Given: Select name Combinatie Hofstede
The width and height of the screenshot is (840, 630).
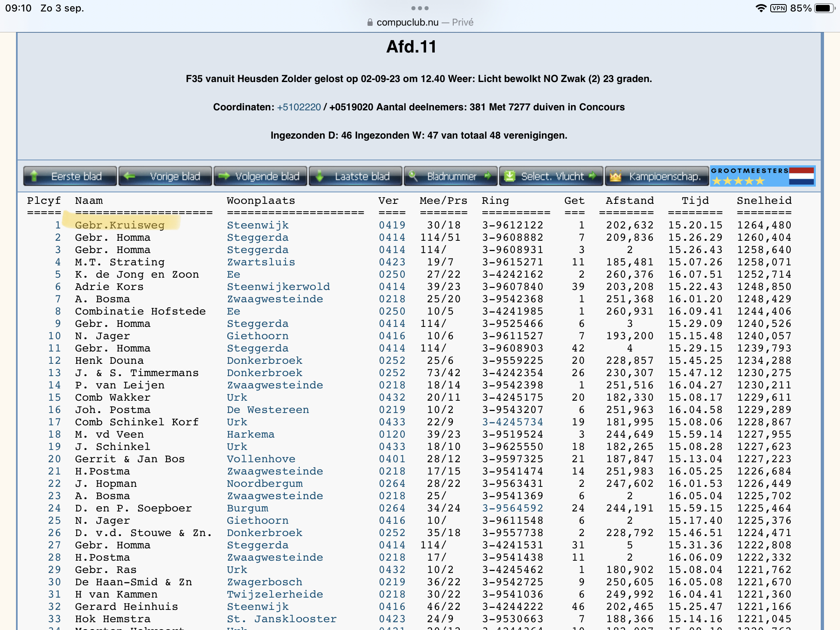Looking at the screenshot, I should 140,311.
